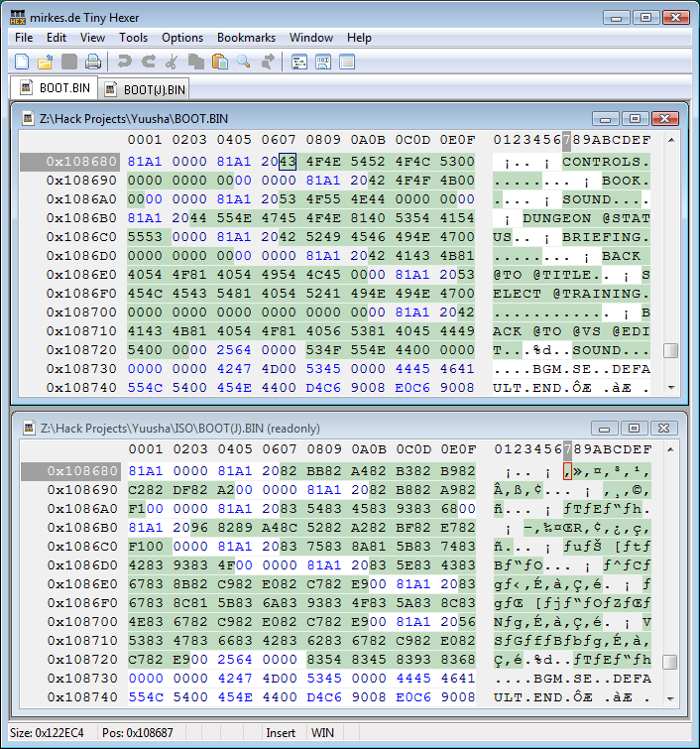The width and height of the screenshot is (700, 749).
Task: Click the Goto arrow toolbar icon
Action: 268,62
